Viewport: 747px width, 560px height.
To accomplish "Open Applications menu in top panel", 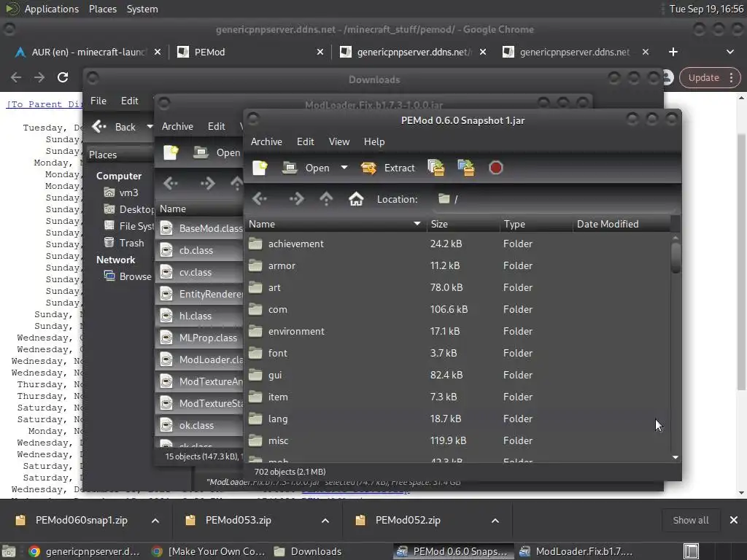I will (52, 9).
